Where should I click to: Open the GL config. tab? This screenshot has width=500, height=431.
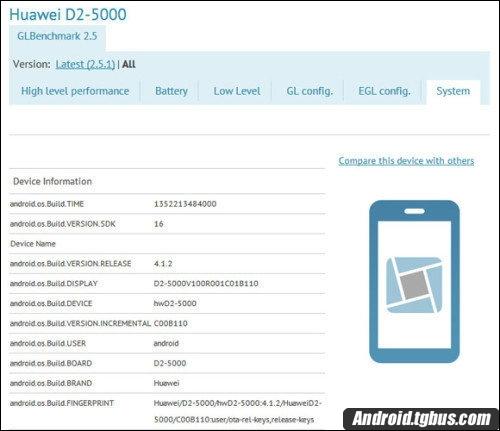coord(310,91)
